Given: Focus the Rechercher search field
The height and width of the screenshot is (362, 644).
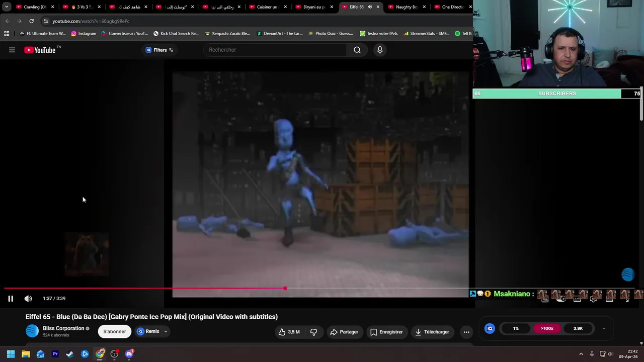Looking at the screenshot, I should (x=275, y=50).
